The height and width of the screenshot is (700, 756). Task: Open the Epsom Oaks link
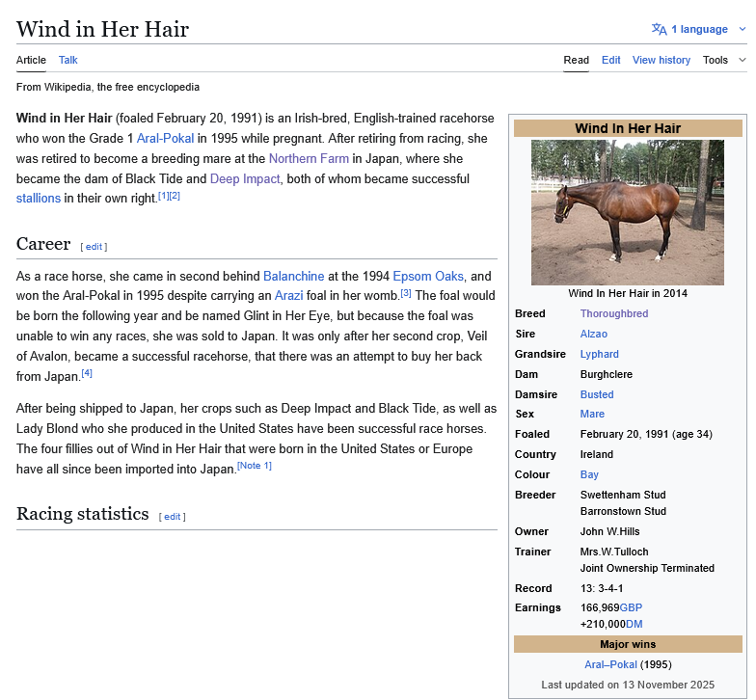coord(428,276)
